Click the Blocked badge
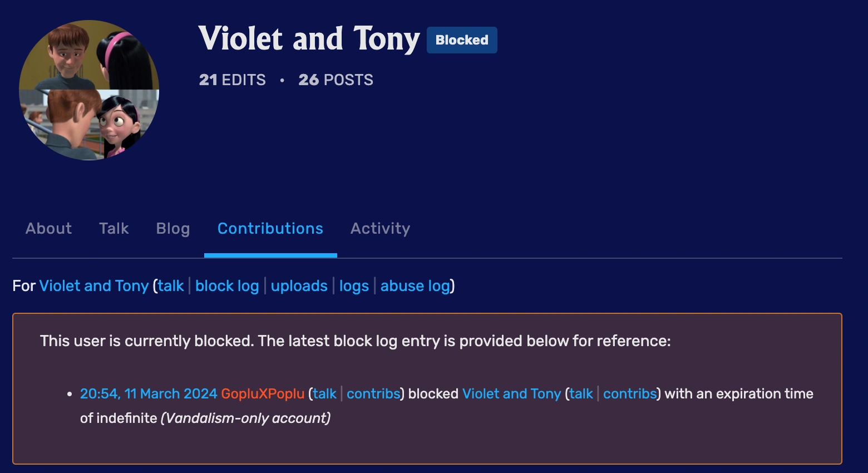Screen dimensions: 868x473 pos(461,40)
